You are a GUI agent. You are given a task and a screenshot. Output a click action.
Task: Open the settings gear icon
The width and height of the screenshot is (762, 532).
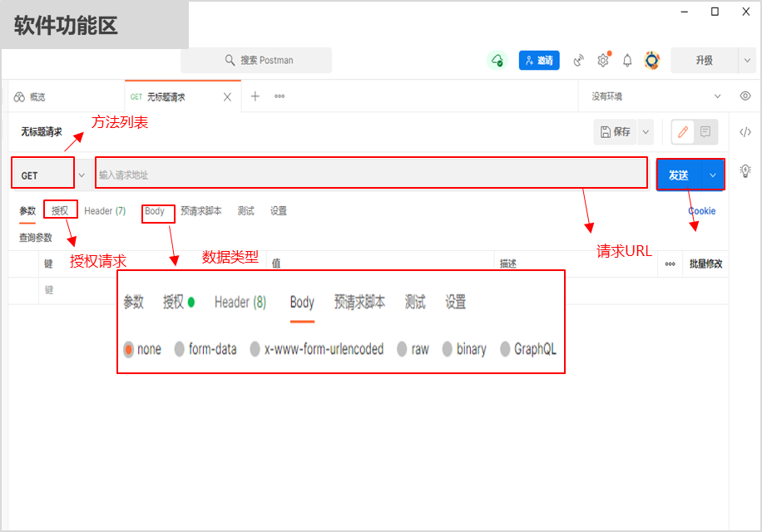pyautogui.click(x=602, y=60)
